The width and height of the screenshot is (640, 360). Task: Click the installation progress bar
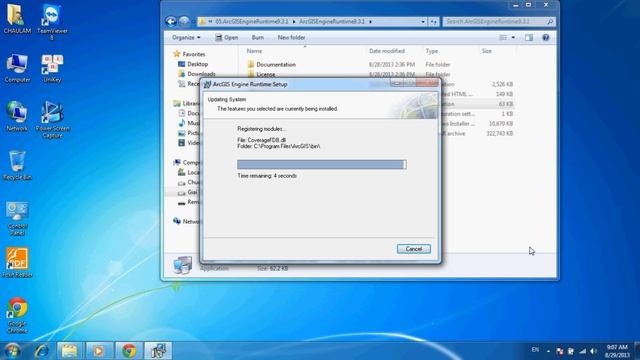point(322,164)
